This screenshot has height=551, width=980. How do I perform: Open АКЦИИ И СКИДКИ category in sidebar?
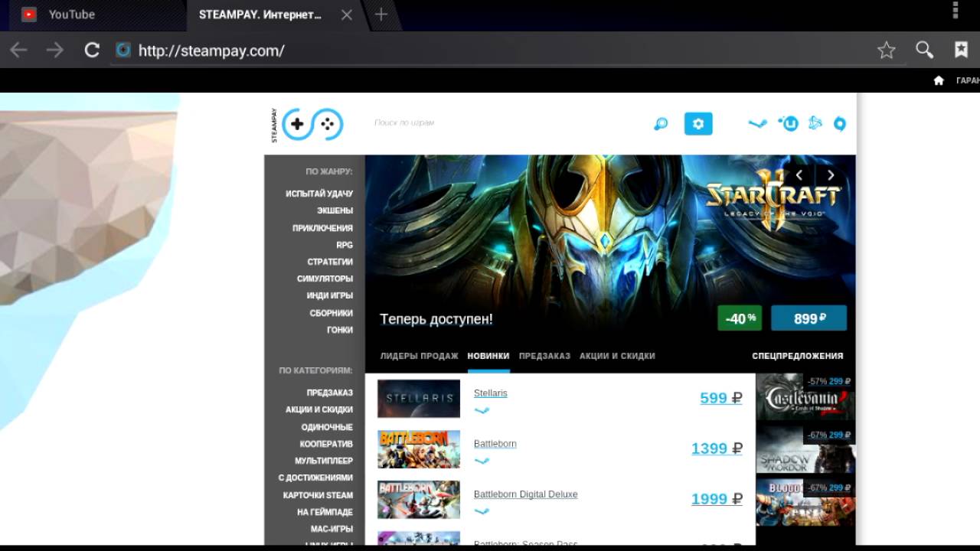(319, 409)
